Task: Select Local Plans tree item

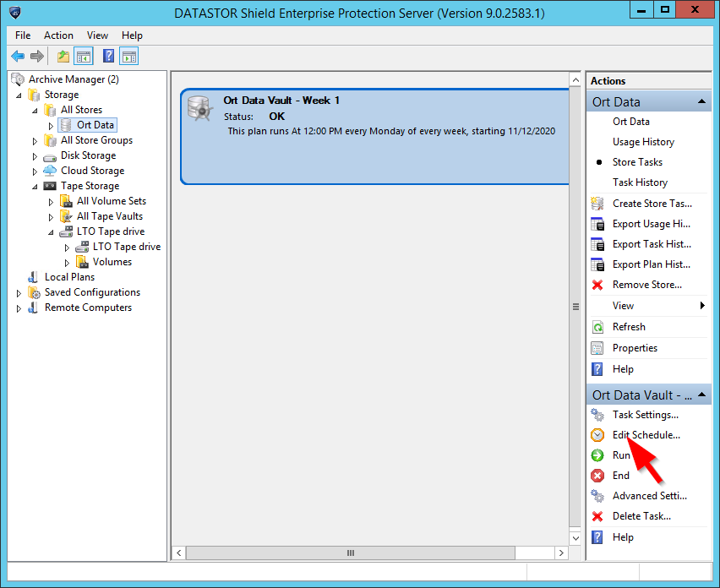Action: point(69,277)
